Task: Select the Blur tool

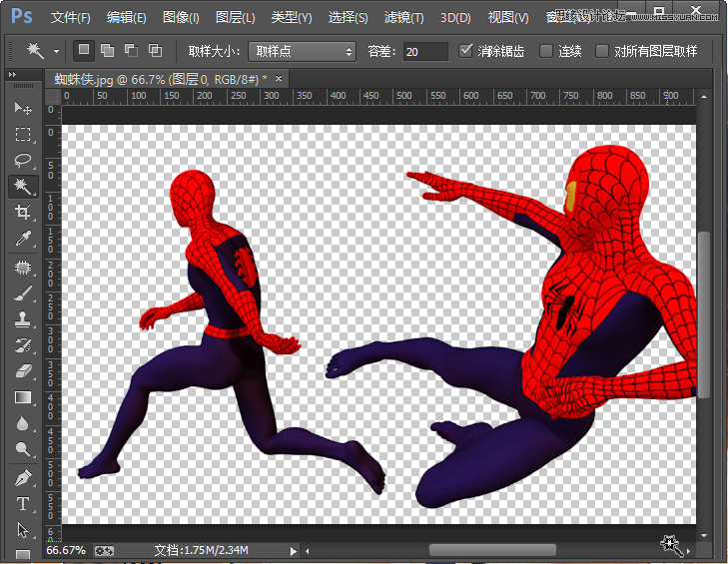Action: pos(23,423)
